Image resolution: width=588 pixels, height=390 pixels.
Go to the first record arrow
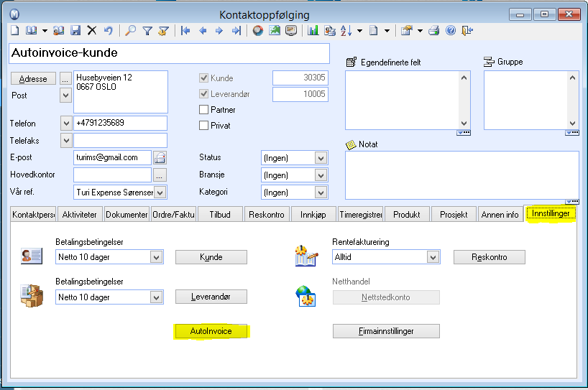click(185, 30)
